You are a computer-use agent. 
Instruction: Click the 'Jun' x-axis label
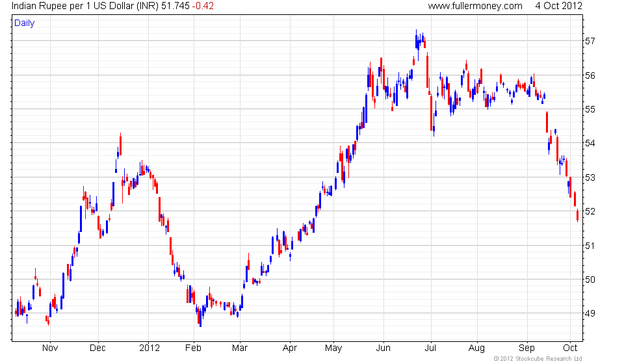(383, 348)
